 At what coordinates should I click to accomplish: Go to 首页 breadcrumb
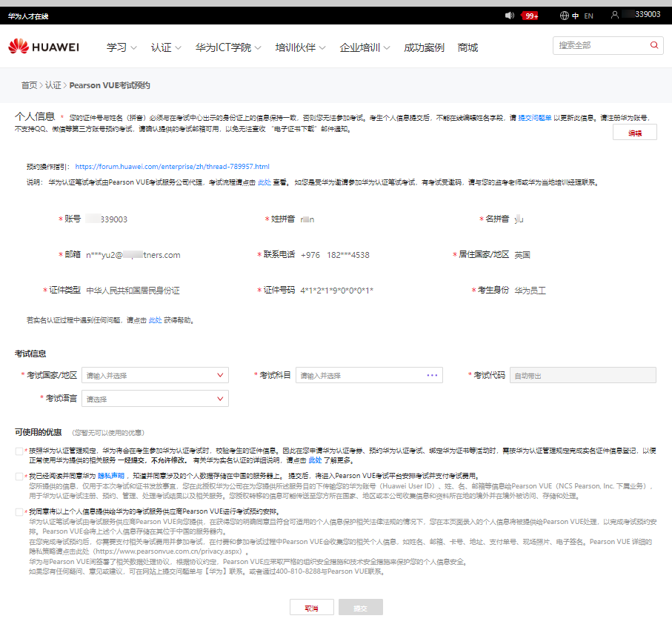29,85
